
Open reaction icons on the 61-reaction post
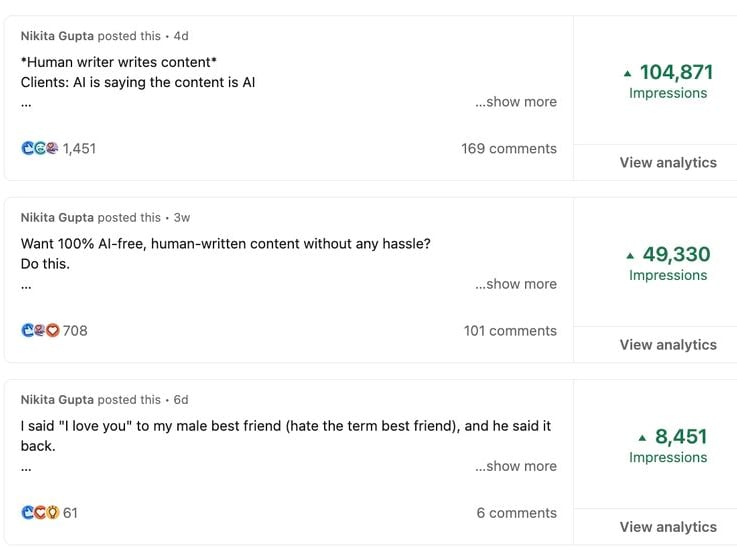(40, 513)
